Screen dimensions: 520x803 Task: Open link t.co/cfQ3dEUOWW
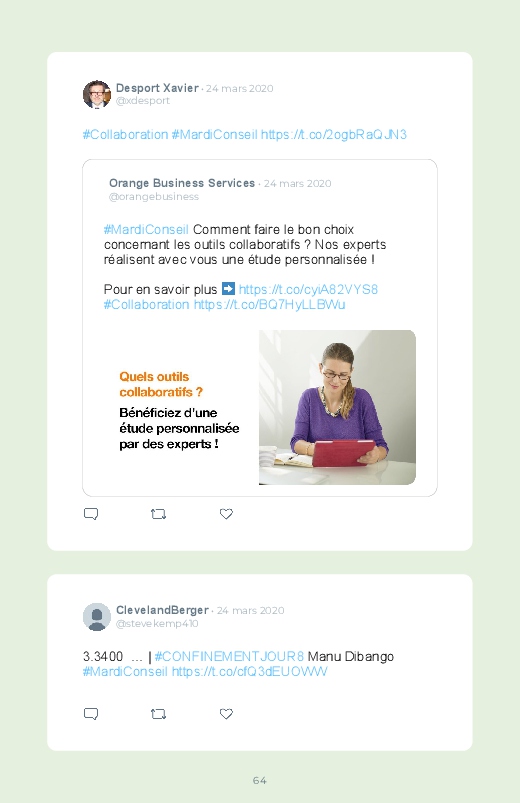coord(249,671)
